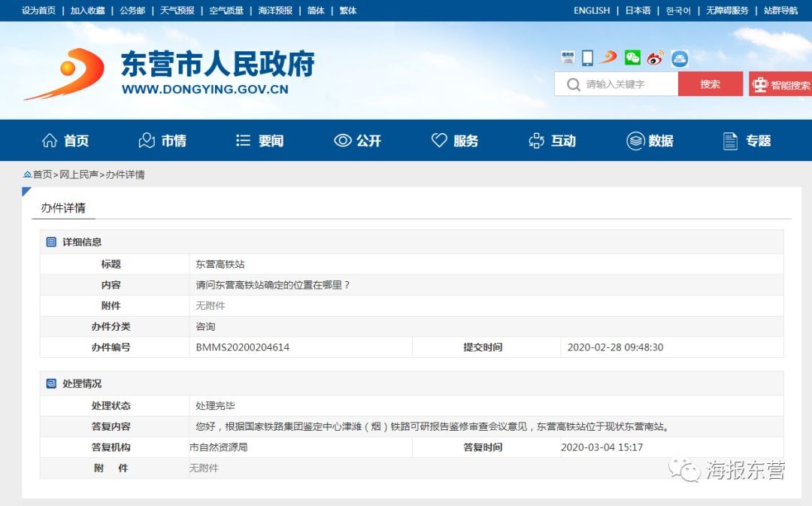
Task: Click 网上民声 in the breadcrumb
Action: (x=79, y=174)
